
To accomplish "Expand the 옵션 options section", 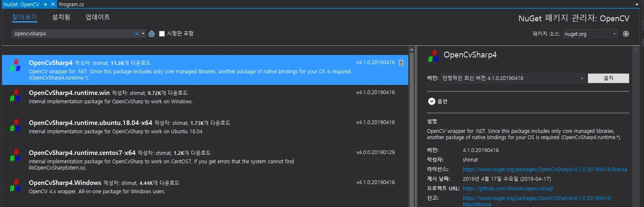I will point(432,101).
